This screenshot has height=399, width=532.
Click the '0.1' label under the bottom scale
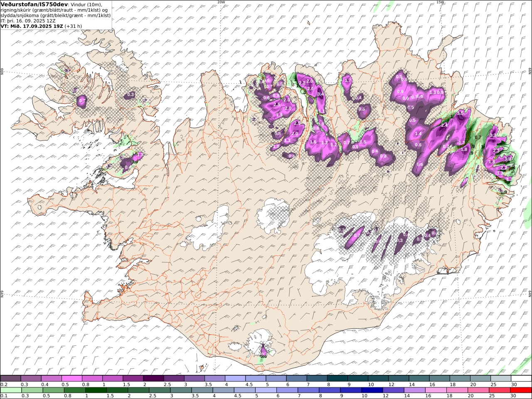(4, 396)
